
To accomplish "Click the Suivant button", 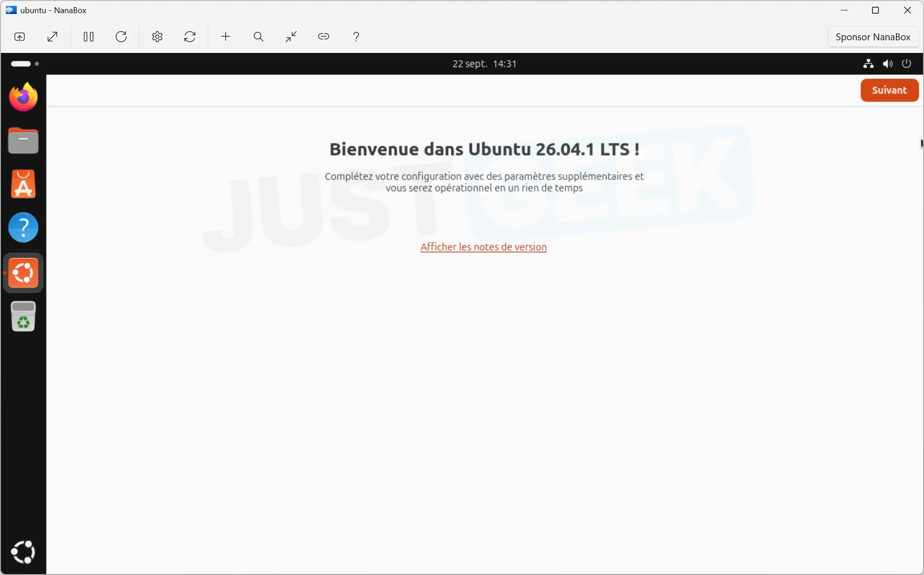I will point(889,90).
